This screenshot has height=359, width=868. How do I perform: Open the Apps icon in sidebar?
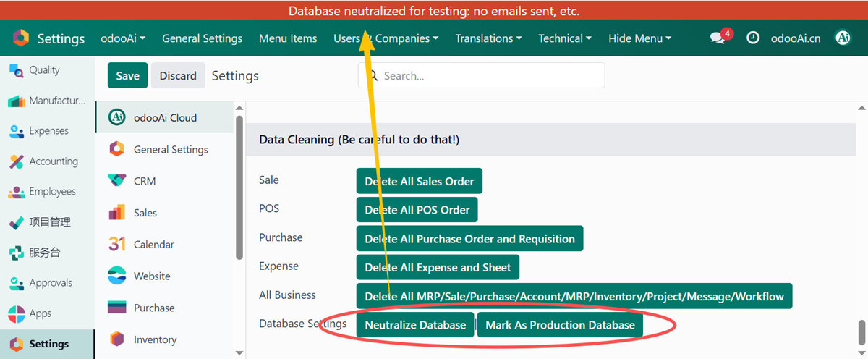[x=16, y=313]
